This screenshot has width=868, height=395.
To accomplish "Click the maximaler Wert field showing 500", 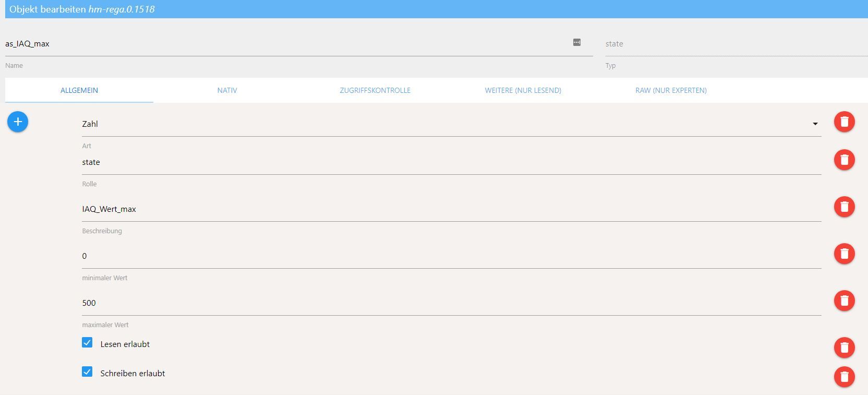I will point(452,303).
